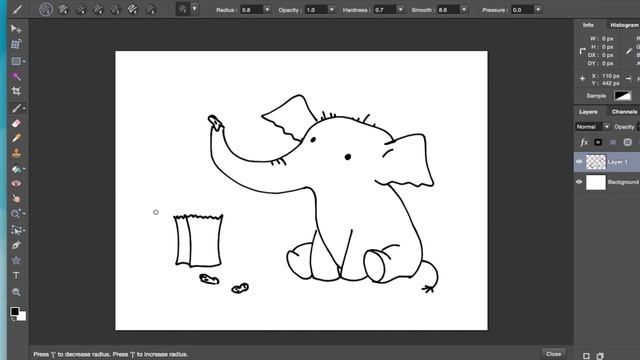Hide the Background layer eye icon

click(579, 182)
